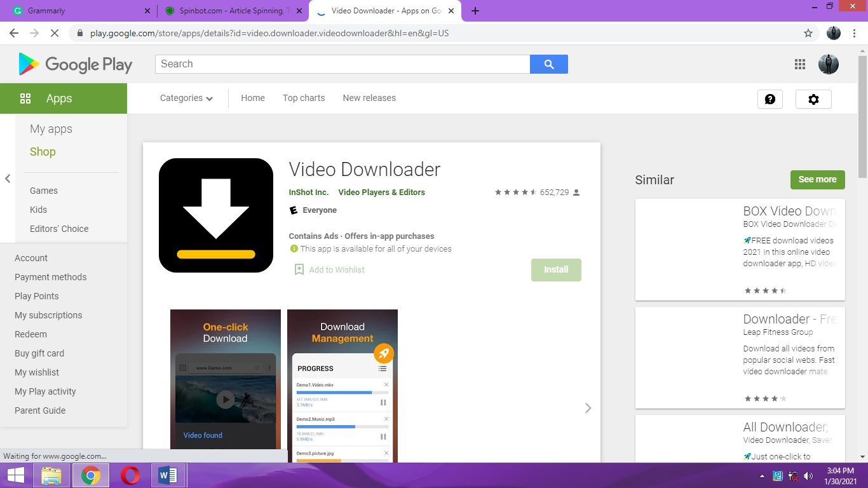Click the Video Downloader app icon
Screen dimensions: 868x488
pos(216,215)
